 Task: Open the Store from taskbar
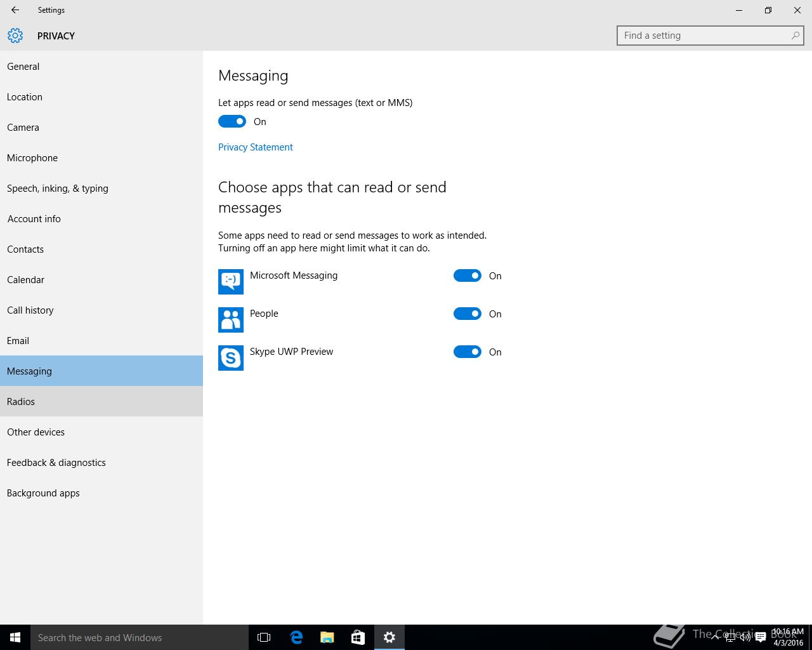(358, 637)
